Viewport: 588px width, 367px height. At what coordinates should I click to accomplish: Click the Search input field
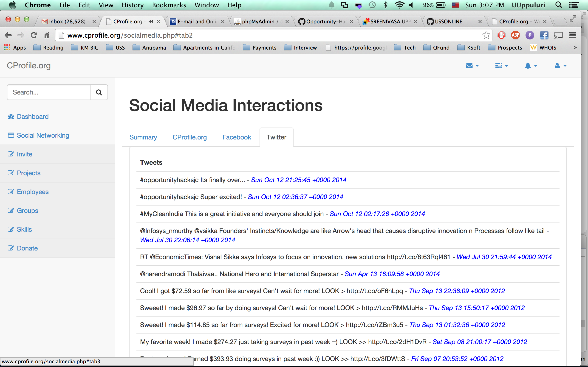click(49, 92)
